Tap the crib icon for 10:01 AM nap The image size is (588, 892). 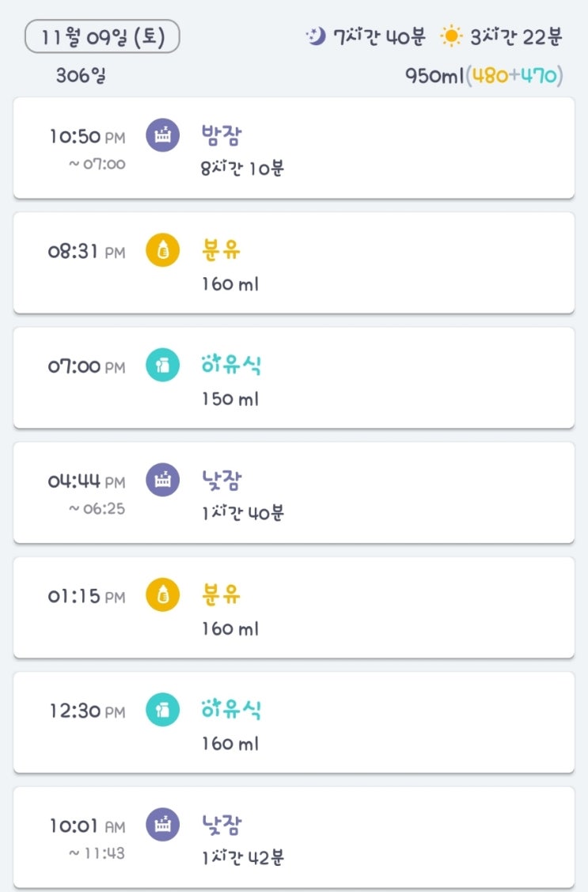[162, 825]
